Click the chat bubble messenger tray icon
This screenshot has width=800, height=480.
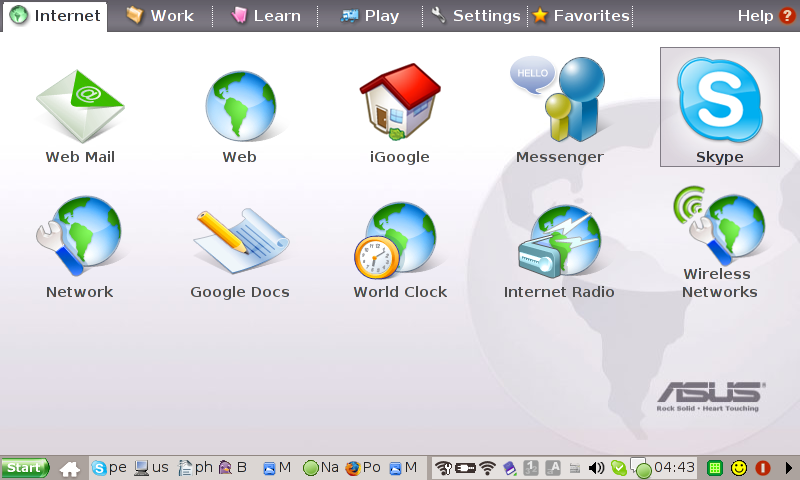pos(641,468)
